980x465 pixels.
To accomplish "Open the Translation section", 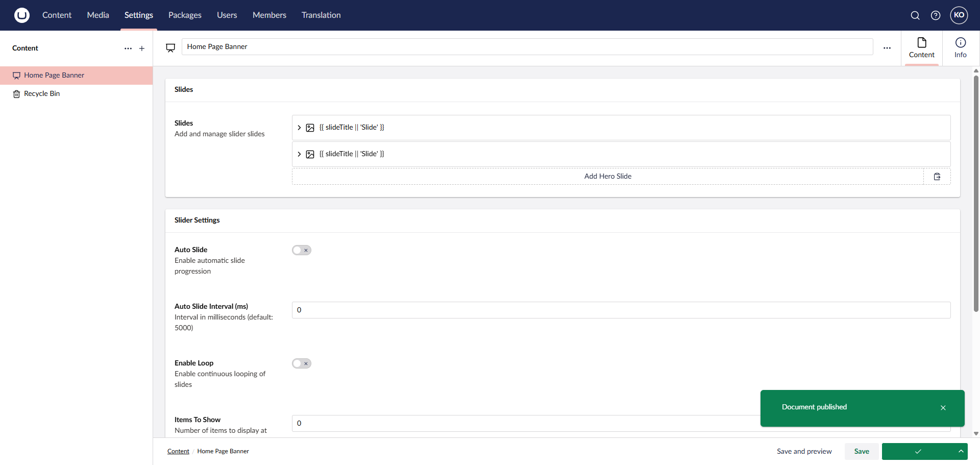I will pyautogui.click(x=321, y=15).
